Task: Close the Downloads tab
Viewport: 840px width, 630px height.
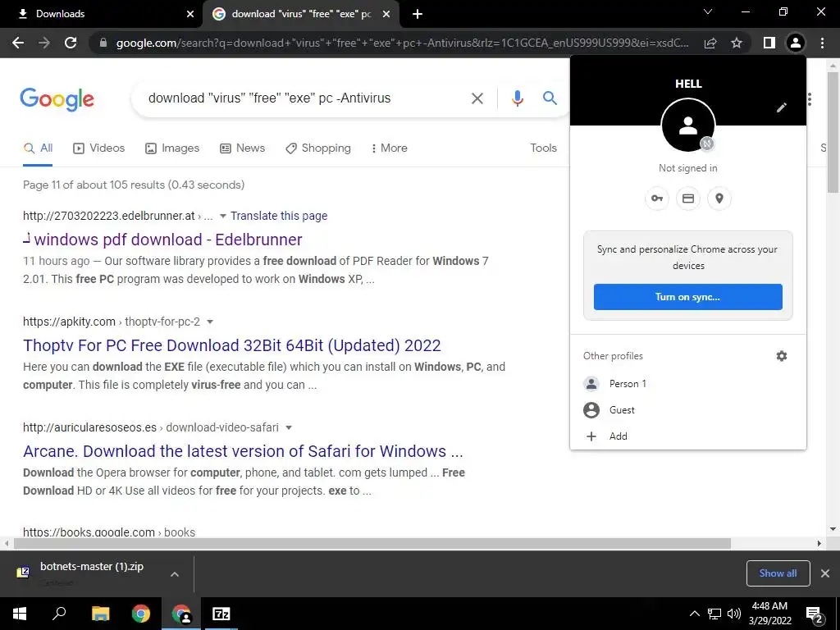Action: coord(190,14)
